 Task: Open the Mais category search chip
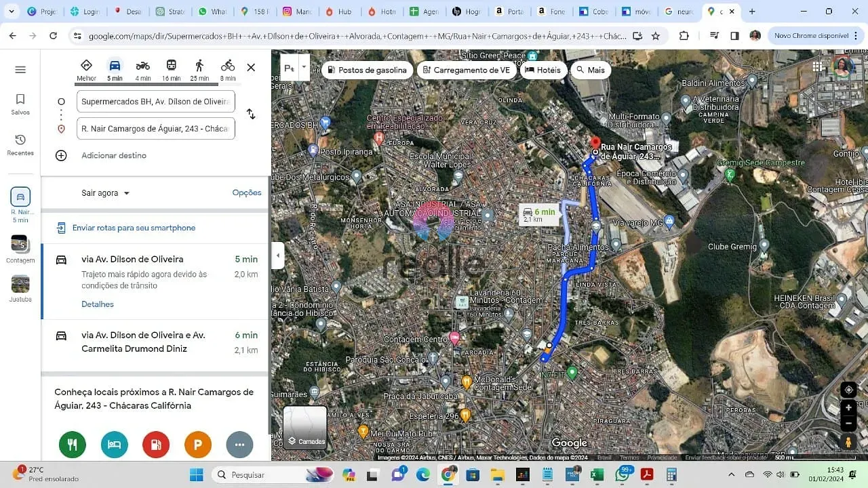tap(590, 70)
